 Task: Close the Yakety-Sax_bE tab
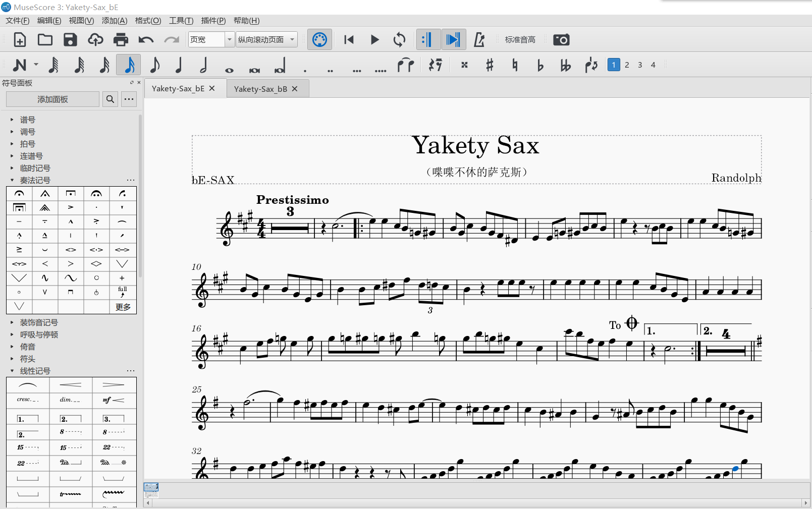coord(212,88)
